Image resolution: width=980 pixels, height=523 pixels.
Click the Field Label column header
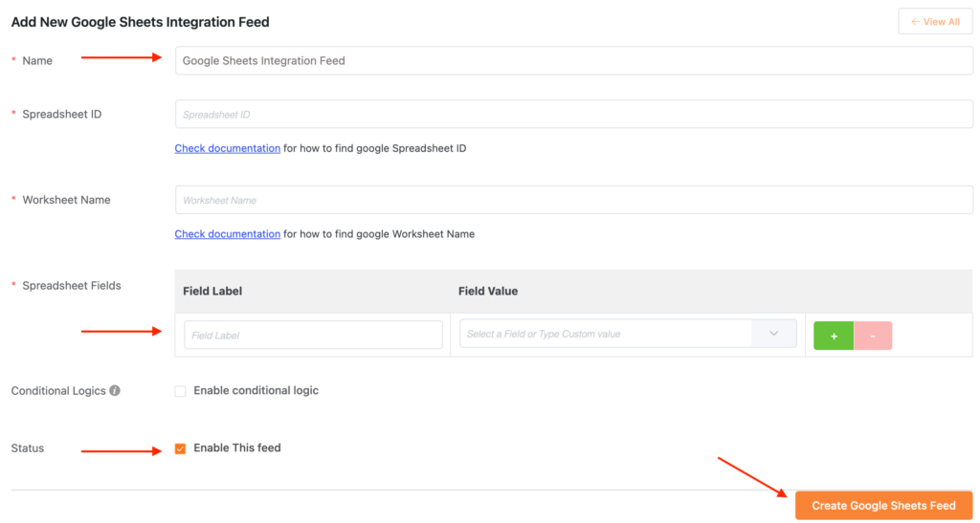click(212, 291)
